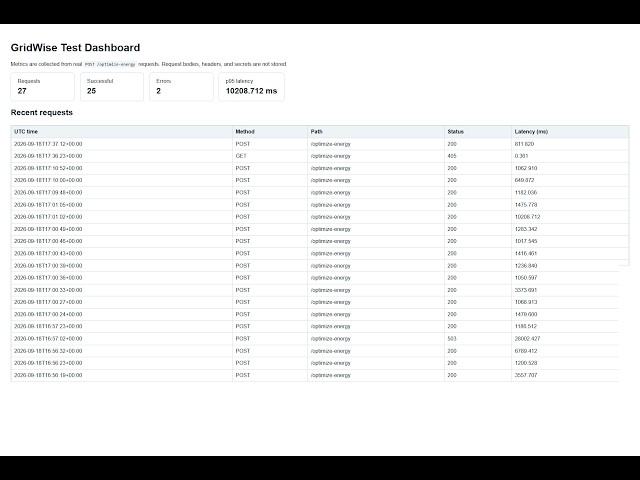Screen dimensions: 640x480
Task: Click the Recent requests section heading
Action: (42, 113)
